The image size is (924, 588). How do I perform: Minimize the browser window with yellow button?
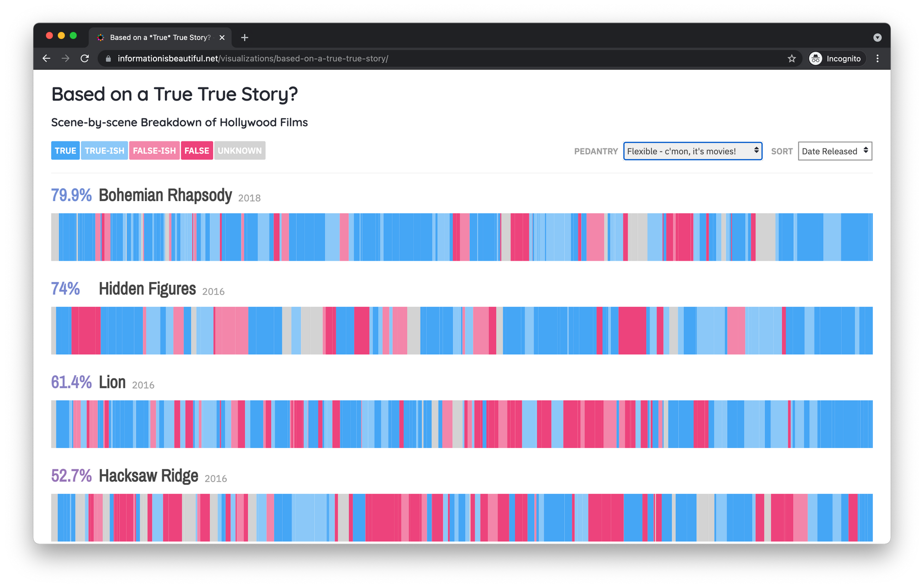[x=61, y=36]
